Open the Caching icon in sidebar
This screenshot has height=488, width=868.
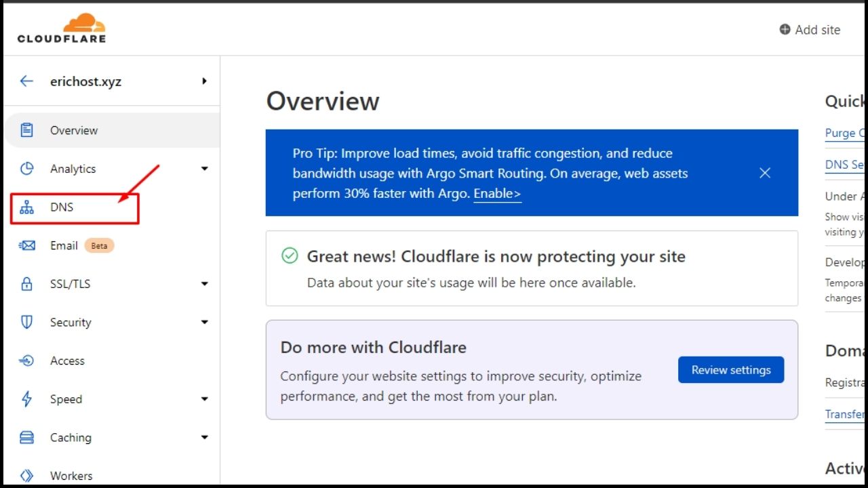(x=26, y=437)
